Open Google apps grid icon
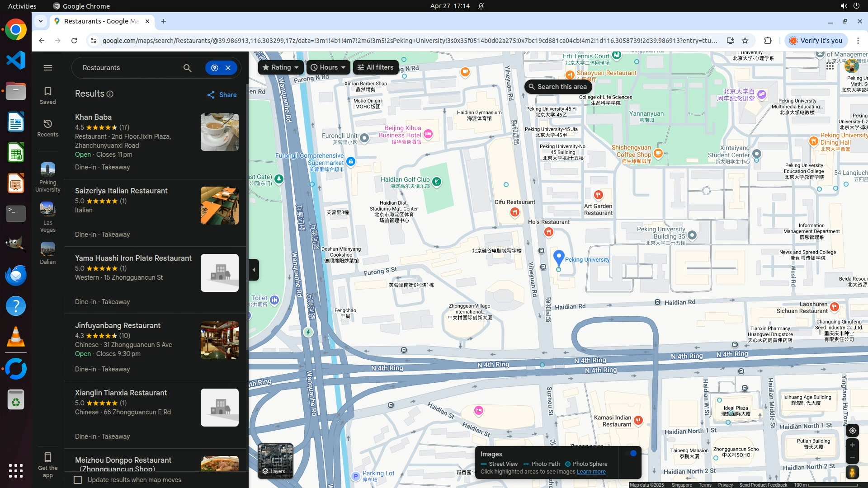This screenshot has height=488, width=868. pos(830,66)
